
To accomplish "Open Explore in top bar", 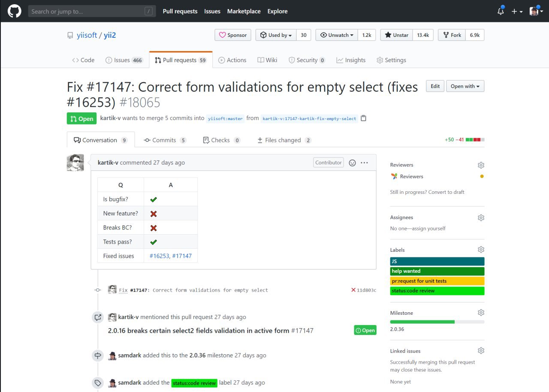I will tap(278, 11).
